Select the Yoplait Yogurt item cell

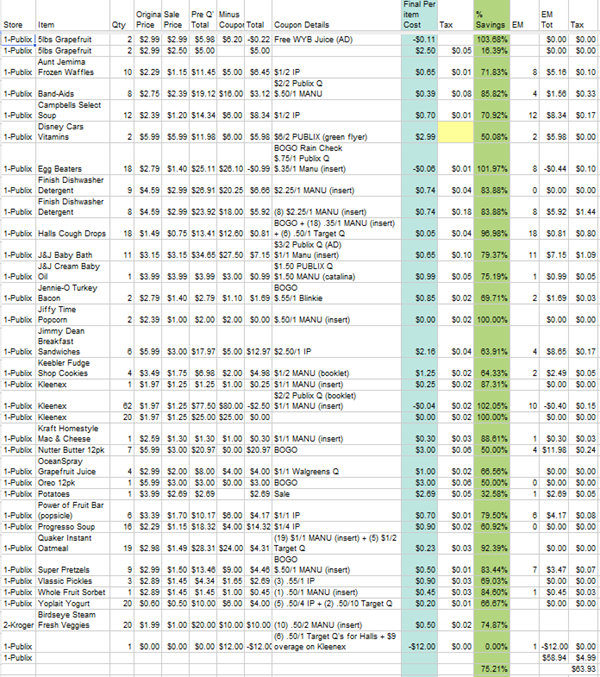click(73, 604)
